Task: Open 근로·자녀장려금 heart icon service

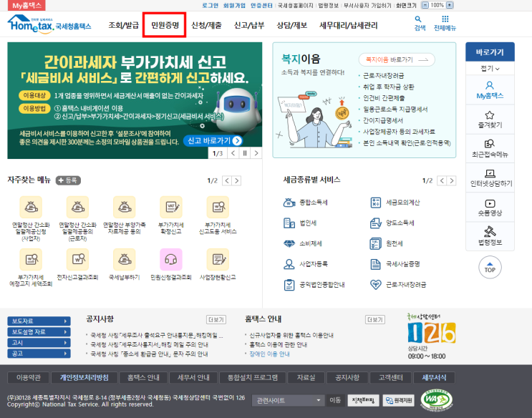Action: 398,285
